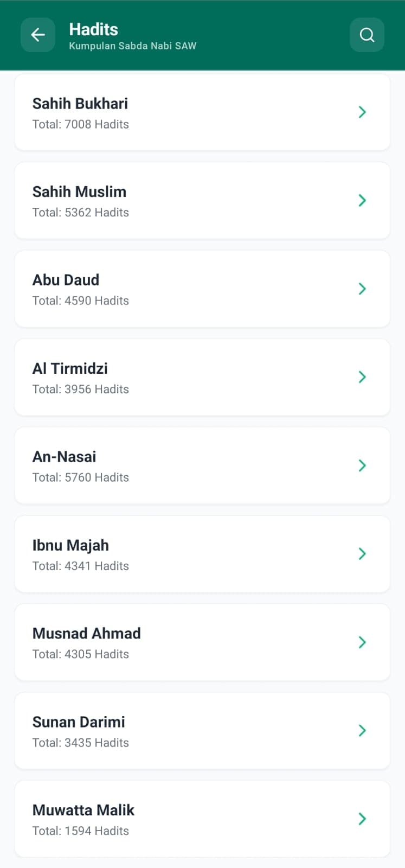Tap chevron on Al Tirmidzi row
Image resolution: width=405 pixels, height=868 pixels.
[362, 377]
